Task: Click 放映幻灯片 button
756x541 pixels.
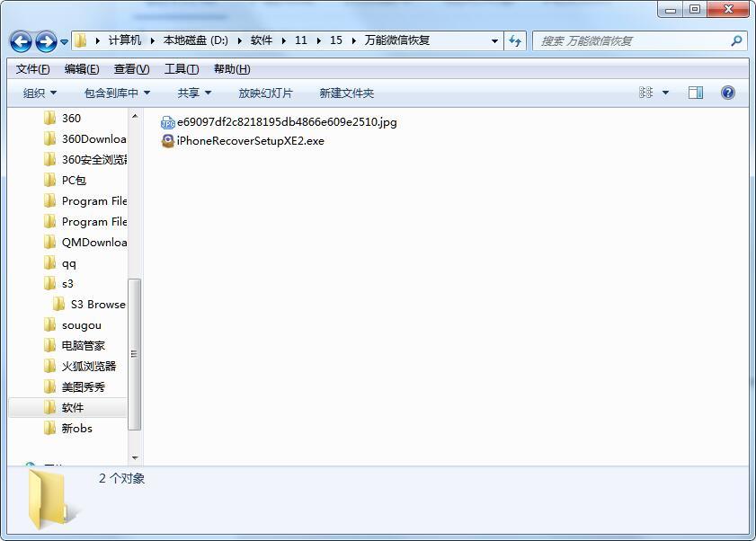Action: [266, 93]
